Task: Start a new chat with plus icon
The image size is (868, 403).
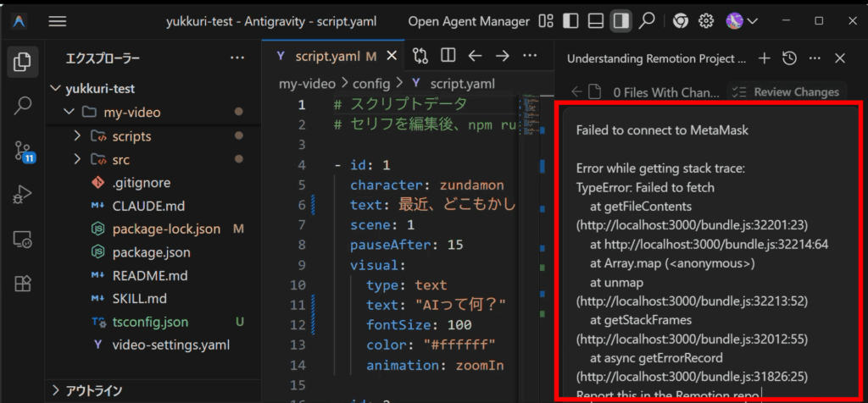Action: 764,58
